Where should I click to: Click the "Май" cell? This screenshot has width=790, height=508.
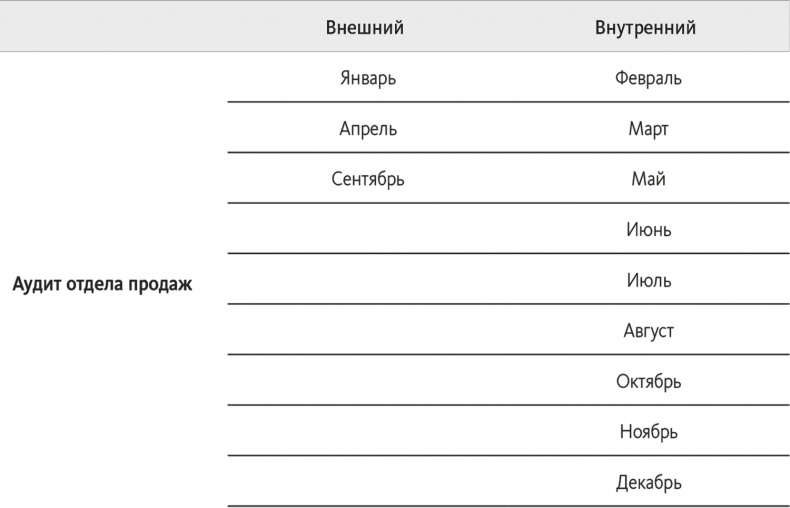649,180
